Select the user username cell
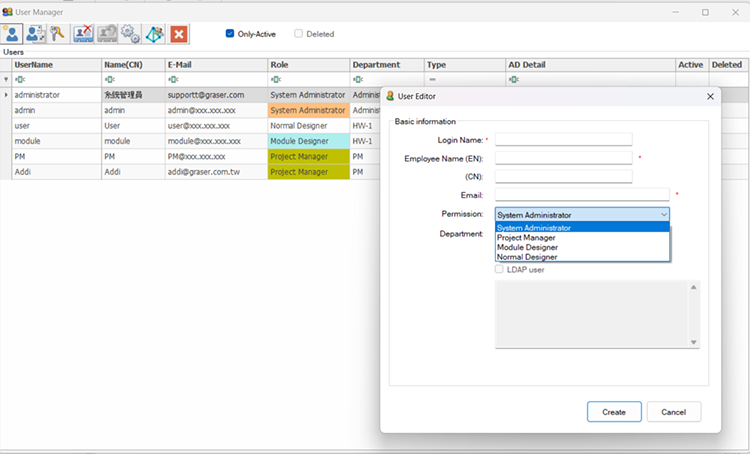This screenshot has height=454, width=750. 57,125
